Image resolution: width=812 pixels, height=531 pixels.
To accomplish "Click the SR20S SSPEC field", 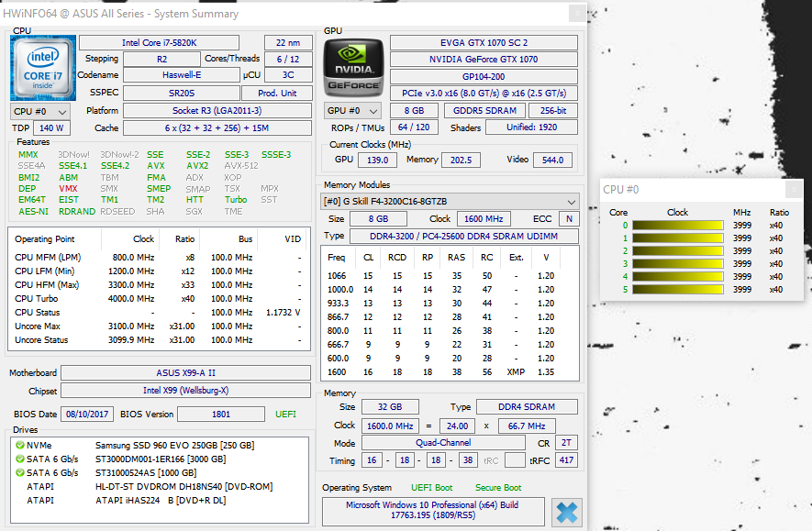I will click(x=182, y=94).
